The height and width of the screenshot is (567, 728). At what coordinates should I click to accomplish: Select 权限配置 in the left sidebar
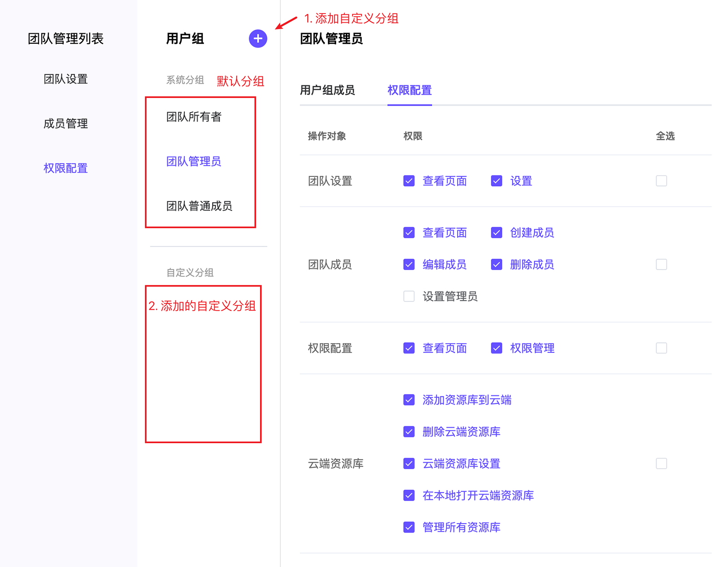pyautogui.click(x=66, y=168)
